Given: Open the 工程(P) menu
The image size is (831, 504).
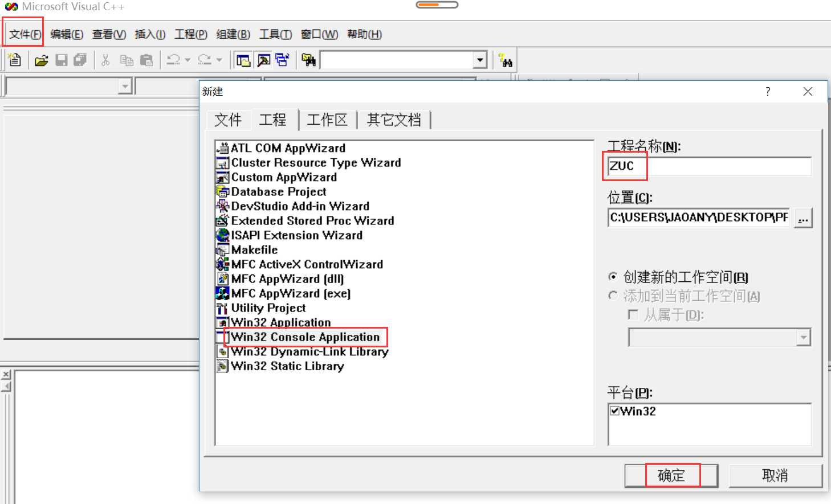Looking at the screenshot, I should pos(190,34).
